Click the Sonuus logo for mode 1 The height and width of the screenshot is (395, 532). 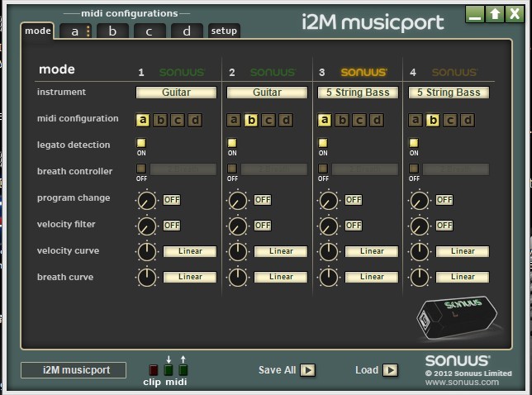[x=183, y=72]
